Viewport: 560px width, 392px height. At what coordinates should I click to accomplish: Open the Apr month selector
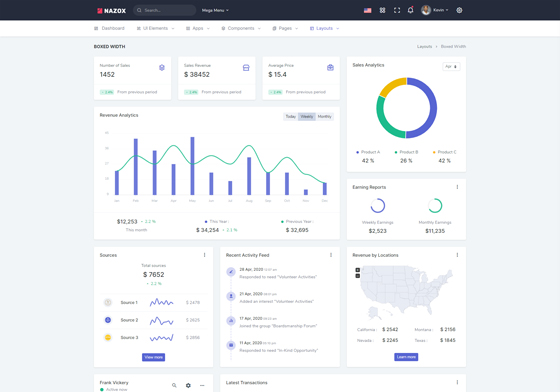point(451,67)
